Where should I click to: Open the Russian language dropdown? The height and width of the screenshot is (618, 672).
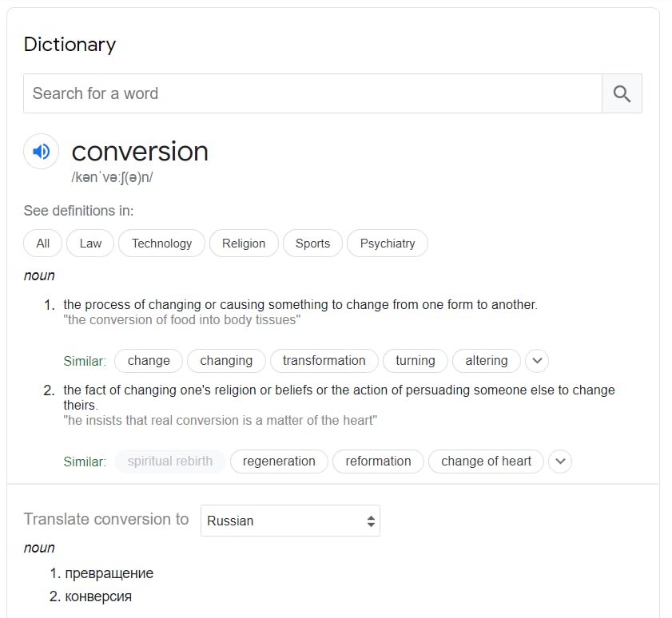[x=290, y=521]
